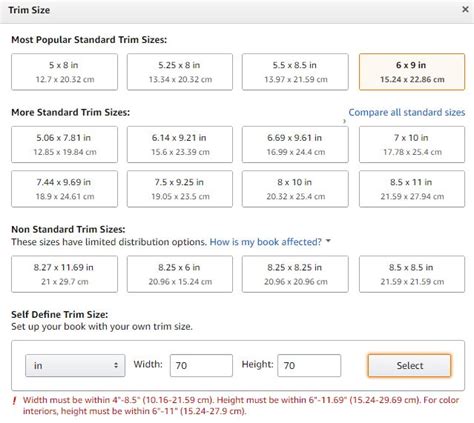The height and width of the screenshot is (423, 474).
Task: Close the Trim Size dialog
Action: click(465, 10)
